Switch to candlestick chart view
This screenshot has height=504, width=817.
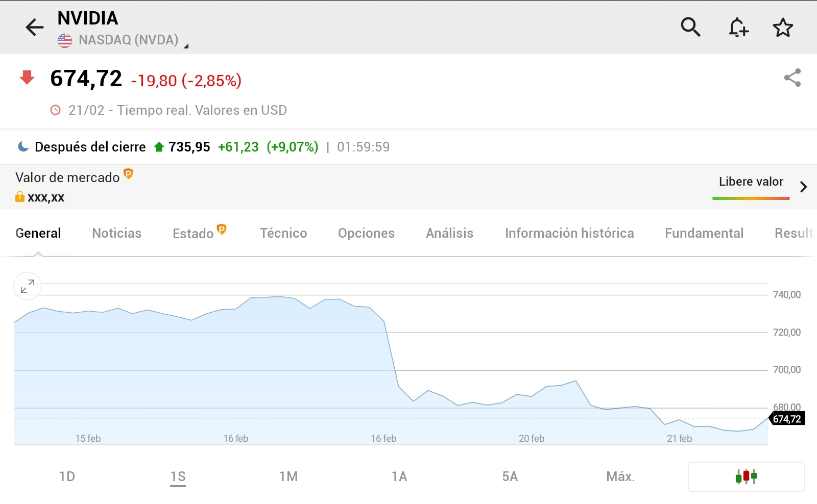coord(746,477)
